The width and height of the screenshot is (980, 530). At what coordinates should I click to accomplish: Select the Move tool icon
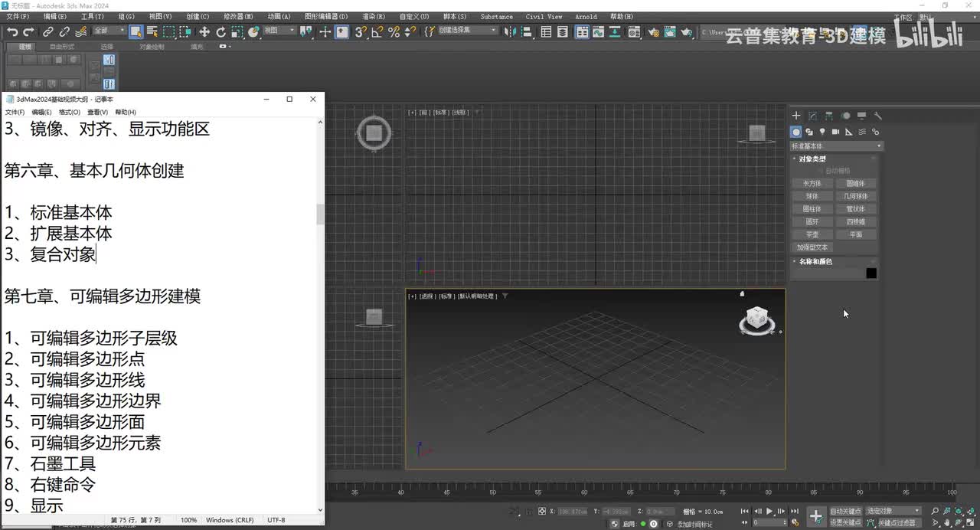pos(204,31)
